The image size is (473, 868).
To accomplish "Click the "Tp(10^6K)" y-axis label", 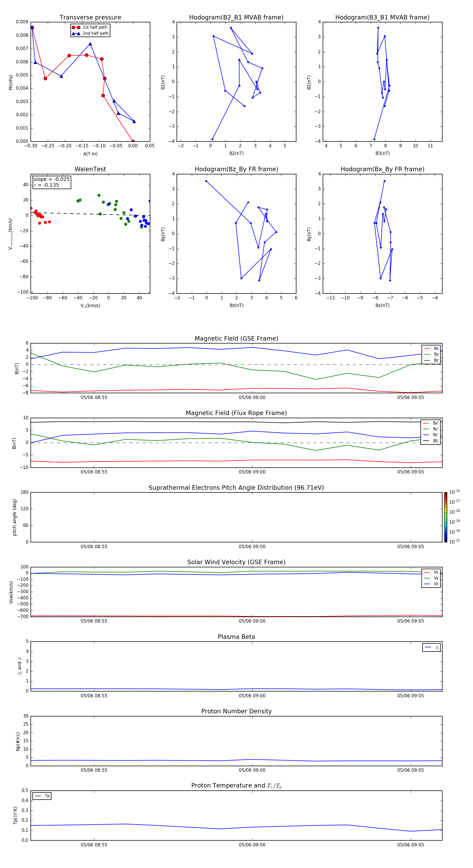I will point(15,815).
